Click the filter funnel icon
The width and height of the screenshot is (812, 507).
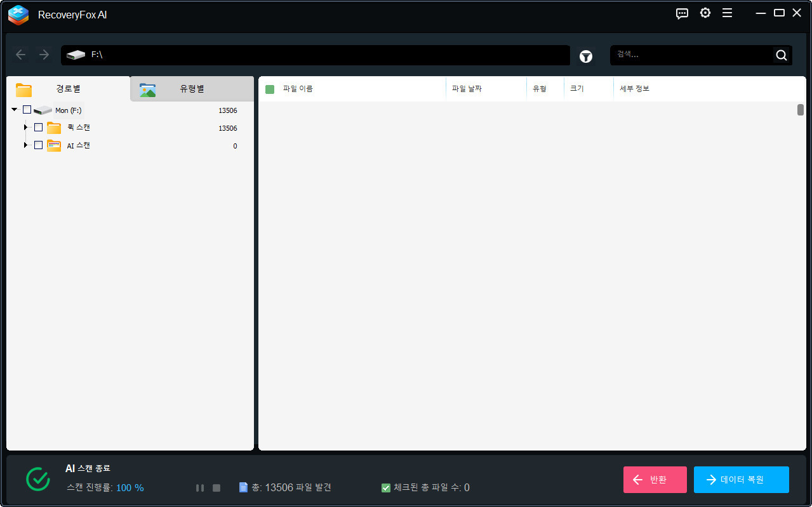click(585, 56)
